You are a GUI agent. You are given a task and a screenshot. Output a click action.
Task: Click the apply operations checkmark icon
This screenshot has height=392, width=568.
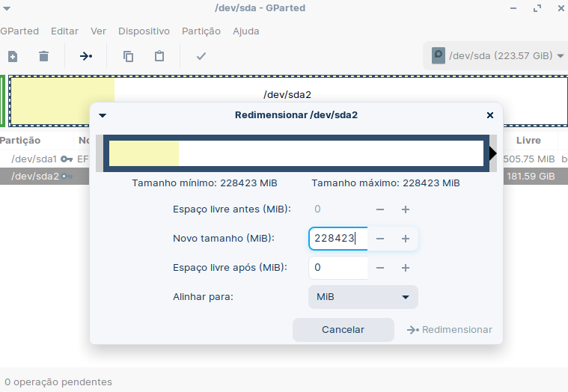click(x=201, y=56)
